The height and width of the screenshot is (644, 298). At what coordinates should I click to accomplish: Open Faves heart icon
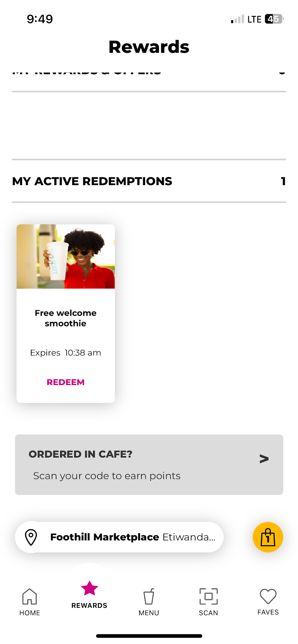click(268, 596)
